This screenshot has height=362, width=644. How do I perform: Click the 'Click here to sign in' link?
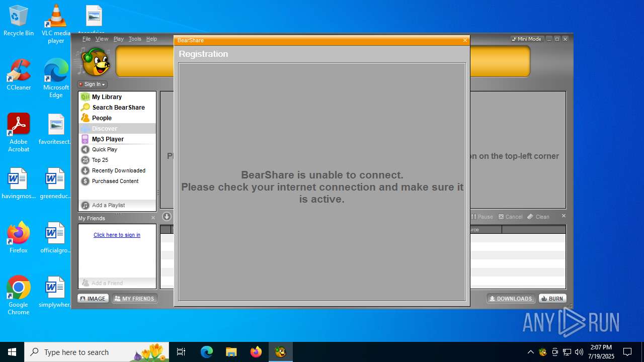[x=117, y=235]
